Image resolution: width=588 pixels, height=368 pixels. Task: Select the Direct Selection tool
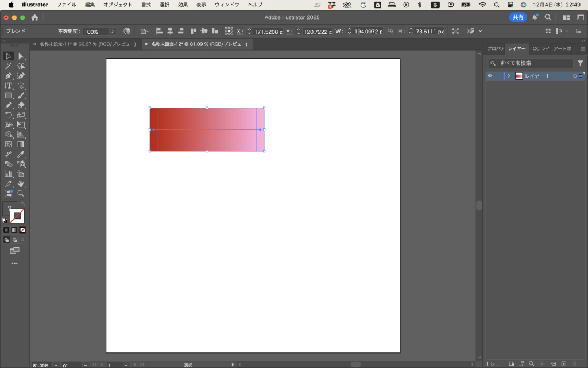(x=21, y=56)
